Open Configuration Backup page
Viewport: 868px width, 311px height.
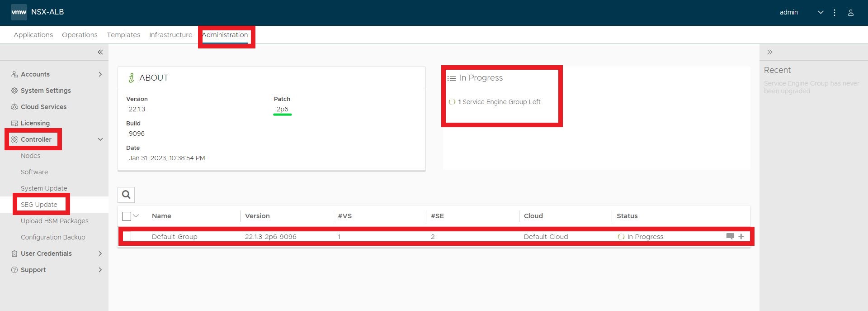pyautogui.click(x=53, y=237)
